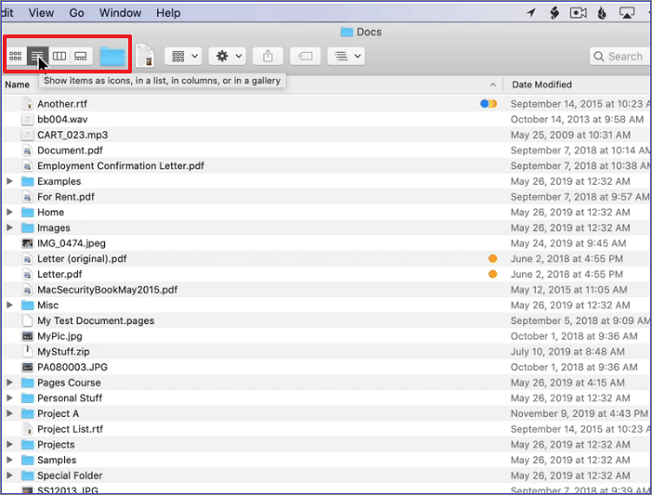The width and height of the screenshot is (652, 495).
Task: Open the Go menu
Action: point(77,13)
